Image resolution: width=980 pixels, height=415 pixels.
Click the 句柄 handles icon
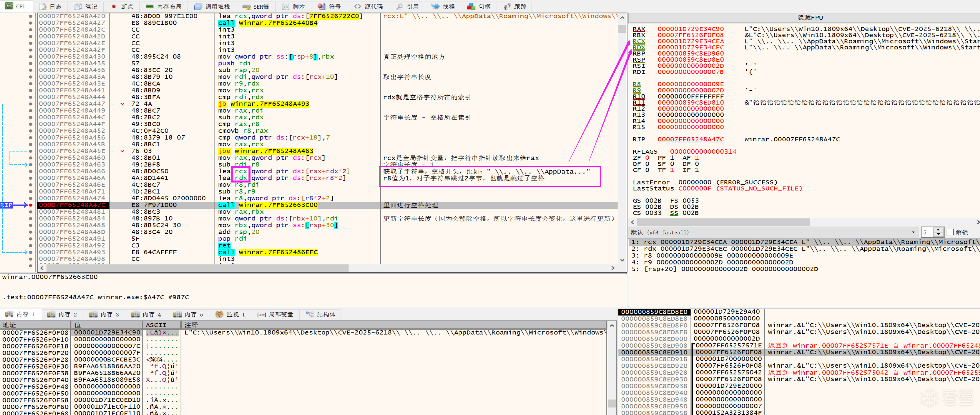471,7
